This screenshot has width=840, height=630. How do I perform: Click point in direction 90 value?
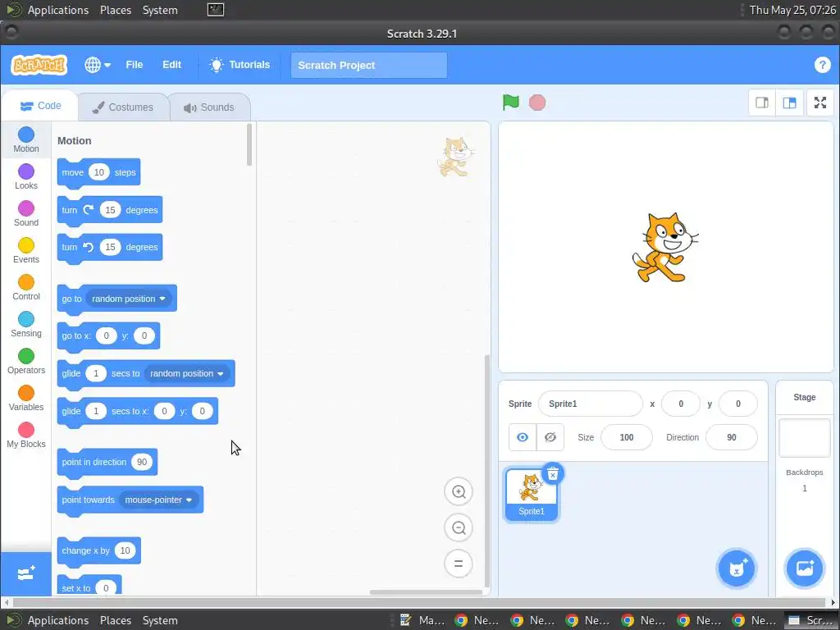click(142, 462)
